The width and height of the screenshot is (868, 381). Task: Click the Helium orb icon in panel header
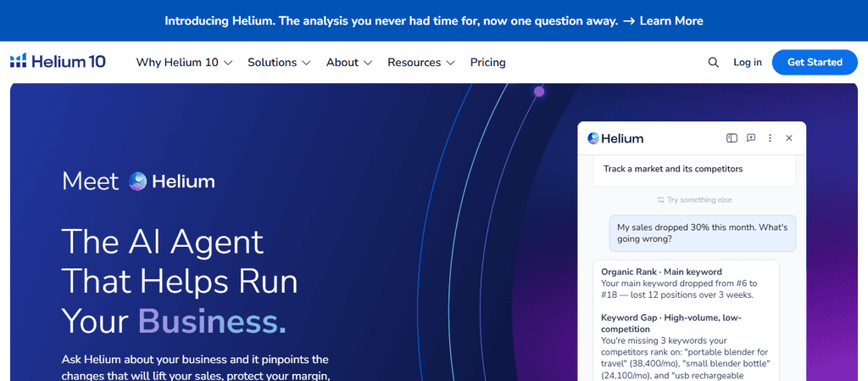[x=593, y=138]
